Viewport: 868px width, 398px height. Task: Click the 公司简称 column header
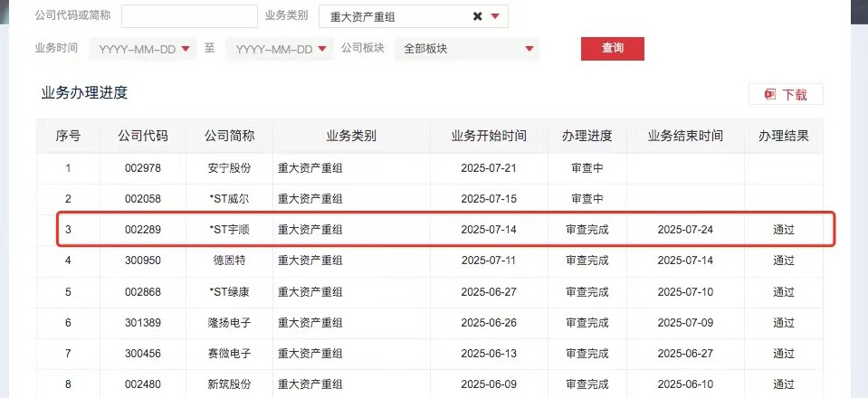(230, 137)
